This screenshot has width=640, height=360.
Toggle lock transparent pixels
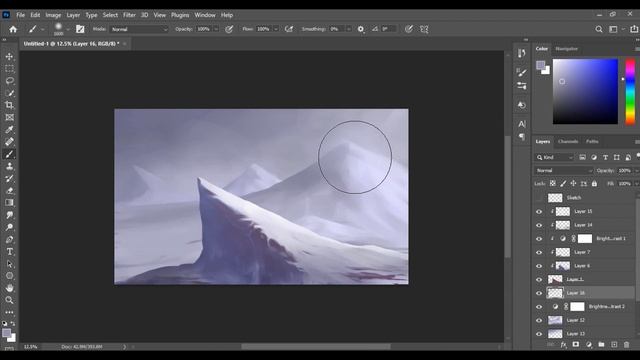552,184
